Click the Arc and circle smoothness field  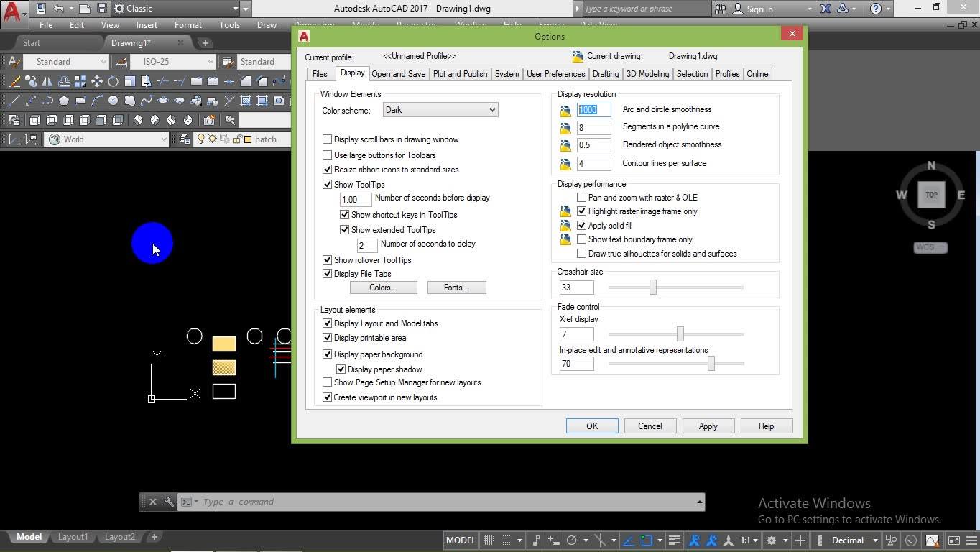click(x=594, y=110)
